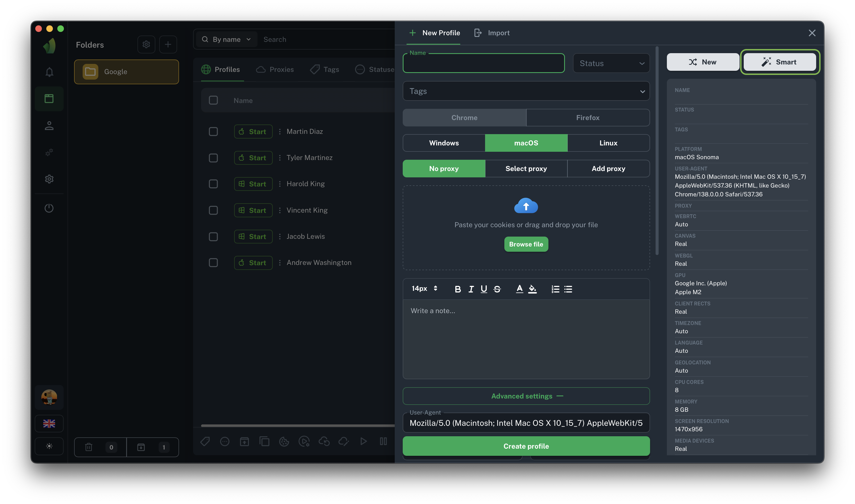Click the Create profile button
855x504 pixels.
coord(526,446)
